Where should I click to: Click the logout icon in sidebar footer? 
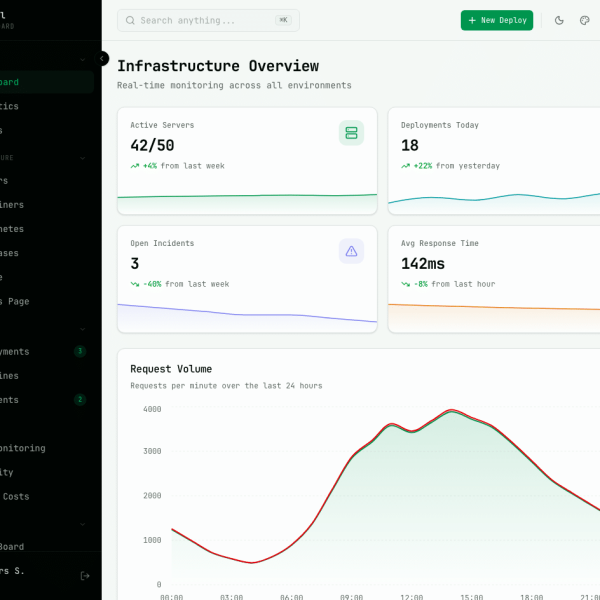85,575
